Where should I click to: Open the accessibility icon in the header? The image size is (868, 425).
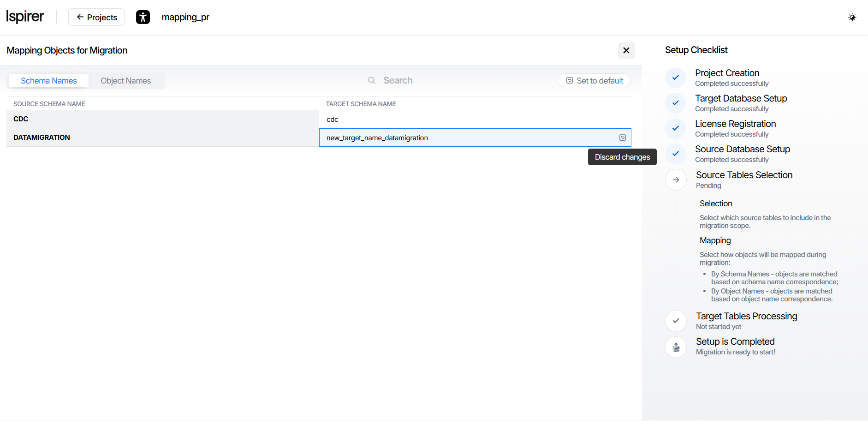143,17
